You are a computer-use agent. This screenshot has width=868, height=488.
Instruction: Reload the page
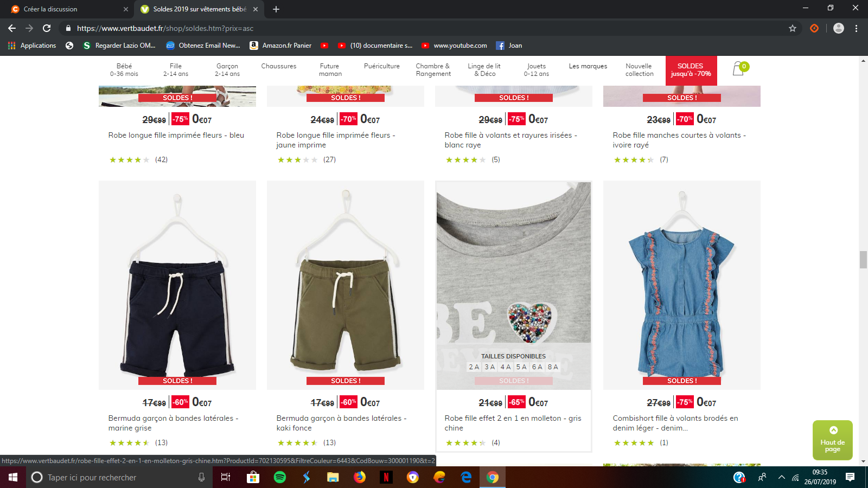pyautogui.click(x=47, y=28)
